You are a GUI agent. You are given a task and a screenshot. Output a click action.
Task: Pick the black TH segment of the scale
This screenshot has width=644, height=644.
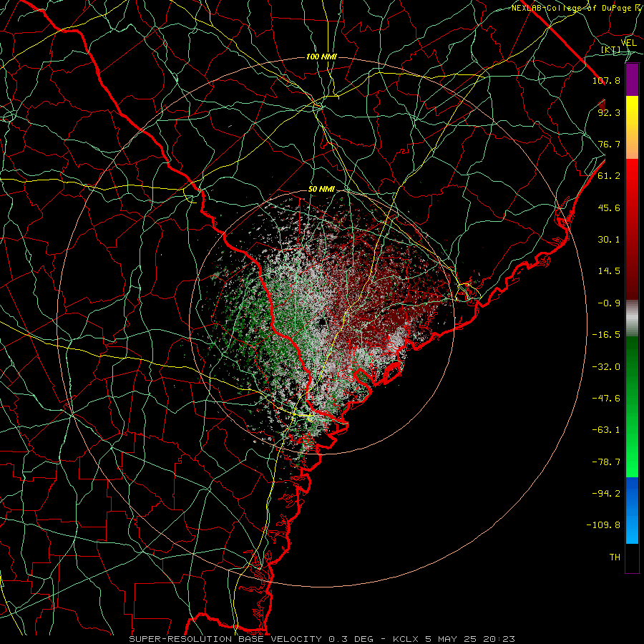point(632,557)
